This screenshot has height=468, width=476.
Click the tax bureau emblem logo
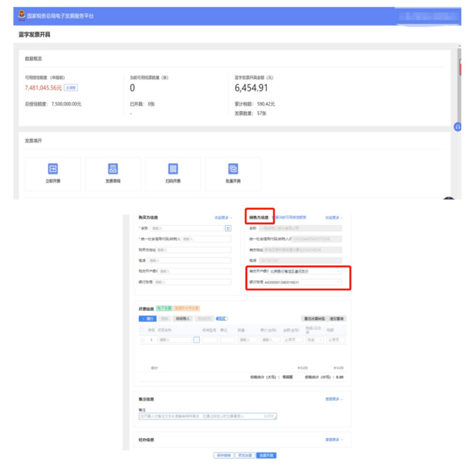pos(21,15)
